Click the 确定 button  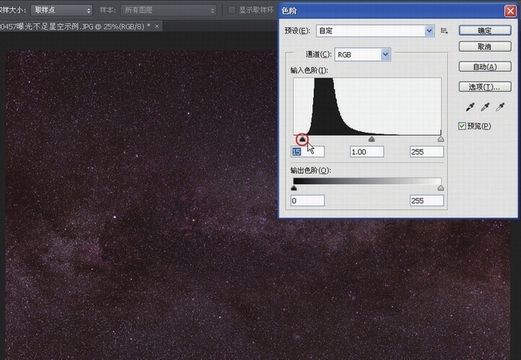485,30
